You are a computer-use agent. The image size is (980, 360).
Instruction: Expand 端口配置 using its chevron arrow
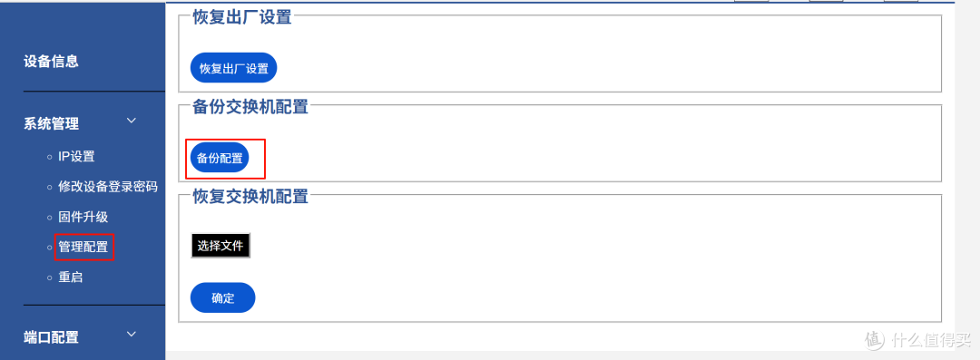[x=132, y=335]
